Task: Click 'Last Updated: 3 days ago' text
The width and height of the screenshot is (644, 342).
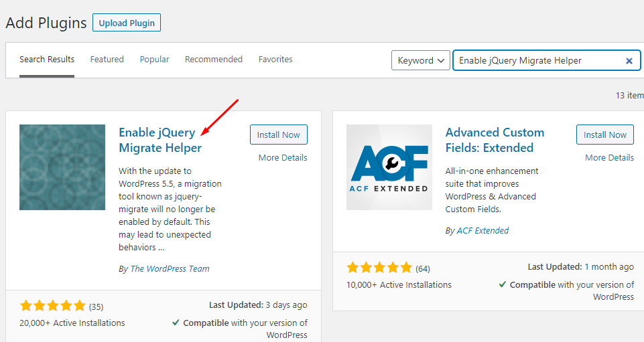Action: 258,305
